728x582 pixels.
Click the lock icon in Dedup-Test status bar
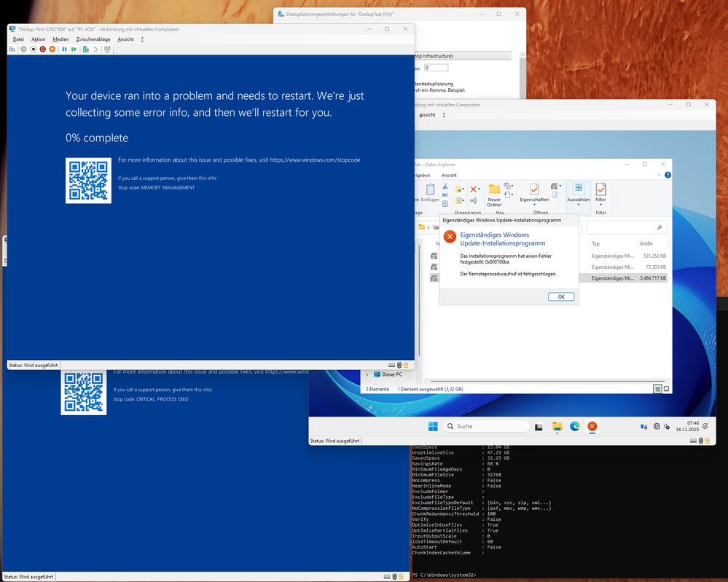coord(406,365)
